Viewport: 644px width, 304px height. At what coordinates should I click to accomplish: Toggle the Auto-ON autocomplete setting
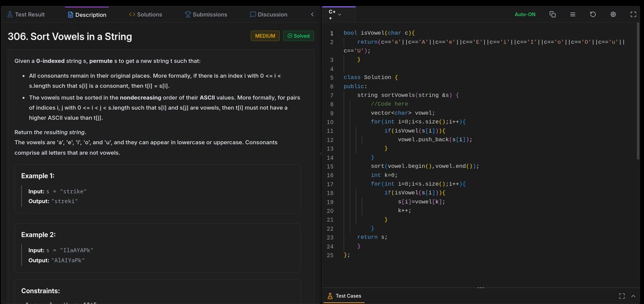[x=525, y=14]
